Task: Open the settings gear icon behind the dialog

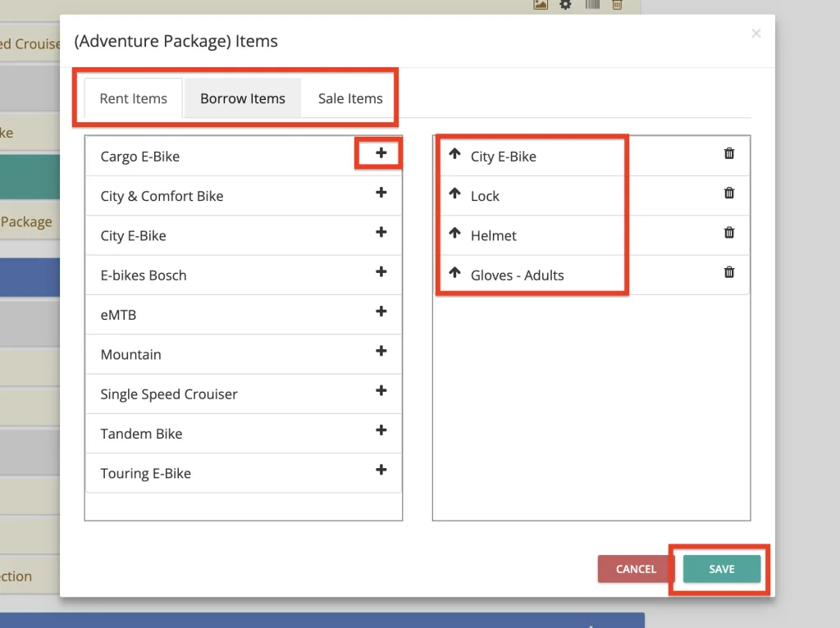Action: [565, 5]
